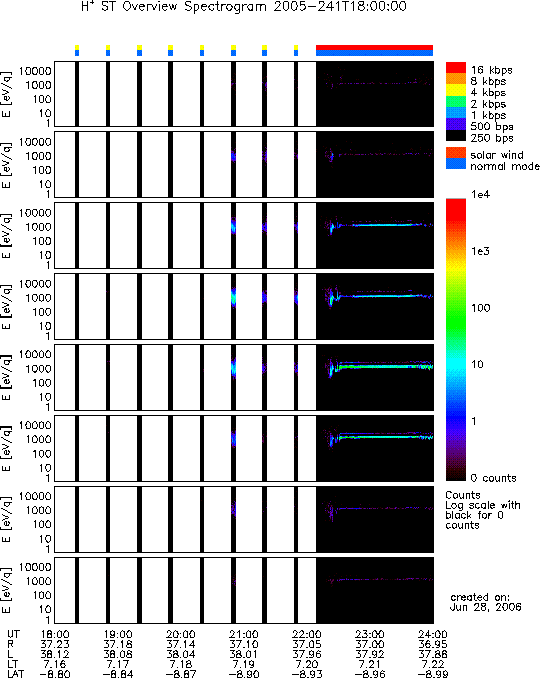This screenshot has width=540, height=678.
Task: Select the blue normal mode swatch
Action: [x=456, y=164]
